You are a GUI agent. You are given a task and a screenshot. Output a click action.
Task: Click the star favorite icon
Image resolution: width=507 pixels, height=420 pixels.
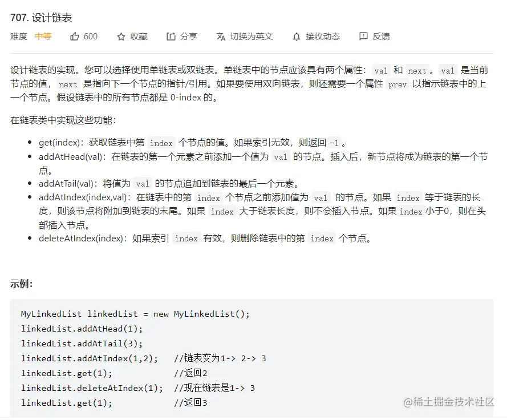pos(121,37)
